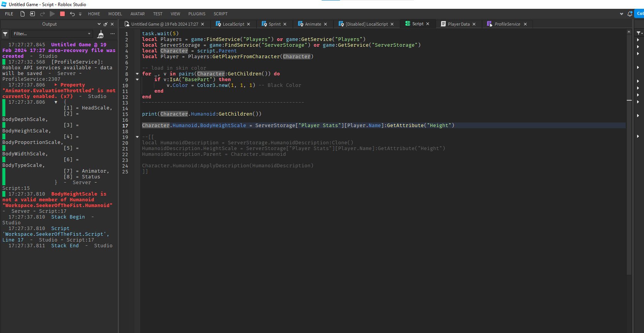Collapse the for loop at line 8
Image resolution: width=644 pixels, height=333 pixels.
[137, 74]
